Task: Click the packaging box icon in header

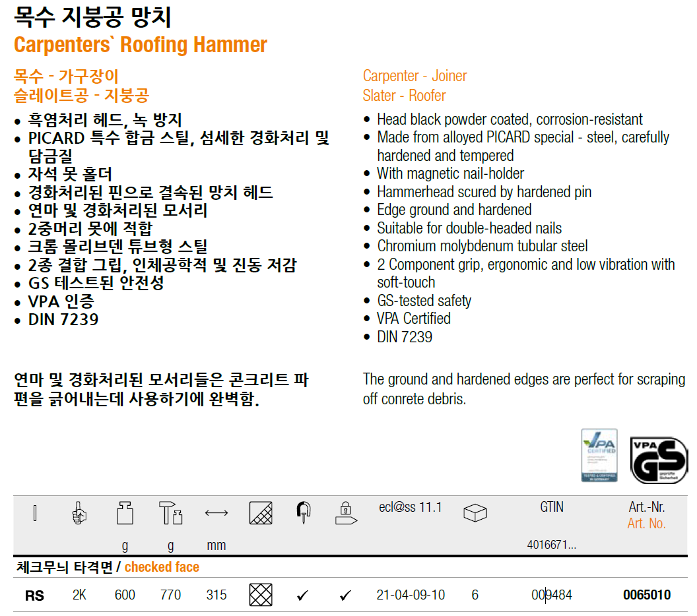Action: (x=475, y=513)
